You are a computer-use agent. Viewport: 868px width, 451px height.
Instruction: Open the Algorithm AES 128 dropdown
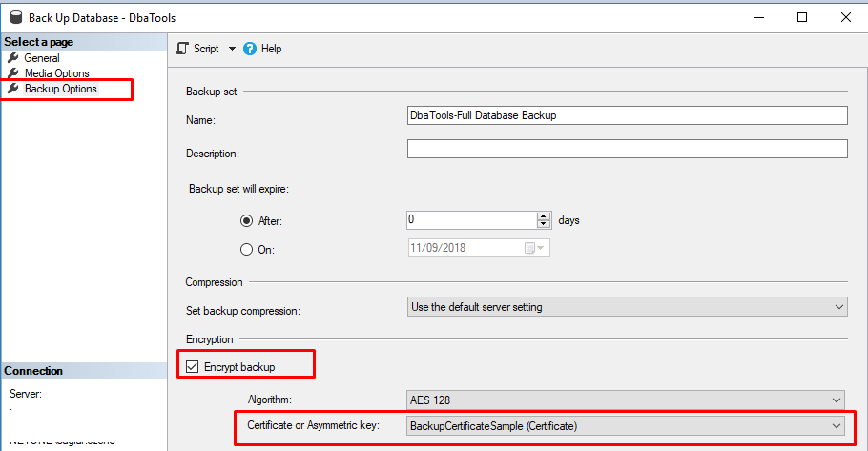[836, 400]
